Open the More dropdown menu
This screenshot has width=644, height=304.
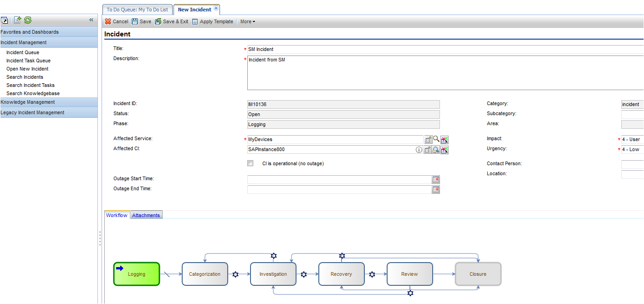tap(247, 21)
